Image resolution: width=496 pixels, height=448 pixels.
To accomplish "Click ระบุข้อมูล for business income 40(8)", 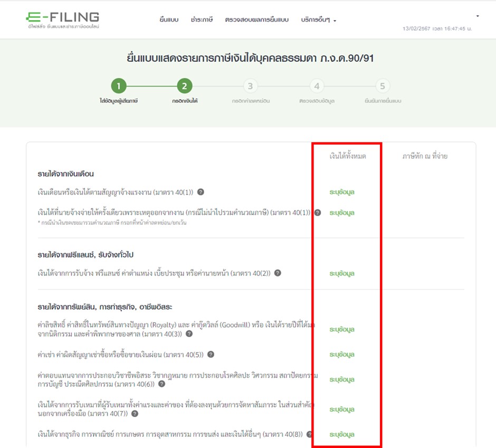I will pyautogui.click(x=342, y=434).
